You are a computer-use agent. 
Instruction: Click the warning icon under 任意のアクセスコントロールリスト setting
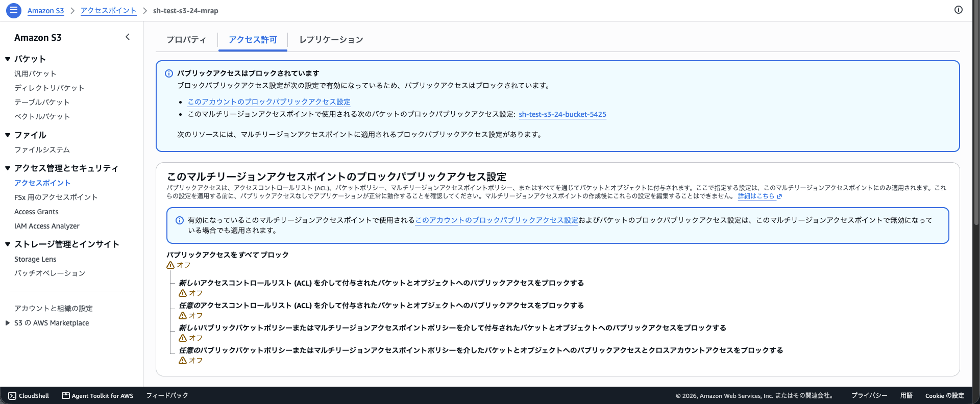point(183,316)
